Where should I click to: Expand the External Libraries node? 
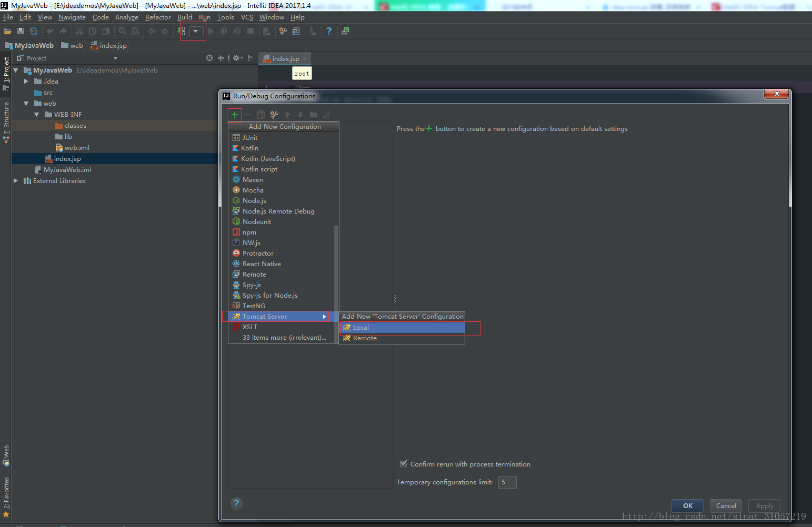(16, 180)
